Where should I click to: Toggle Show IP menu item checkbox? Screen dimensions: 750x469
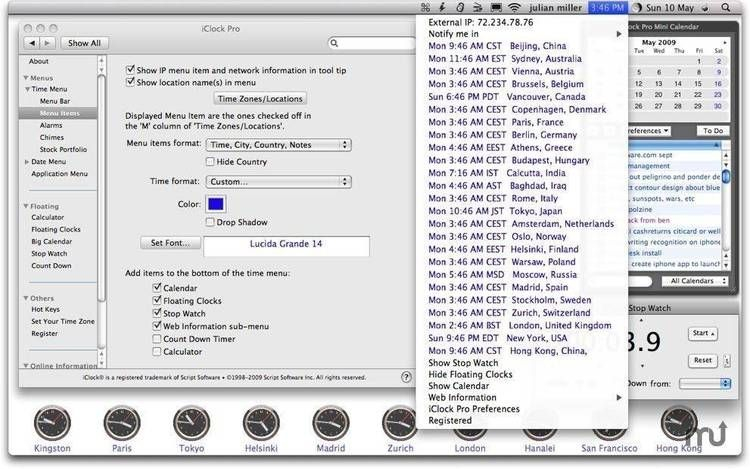130,70
